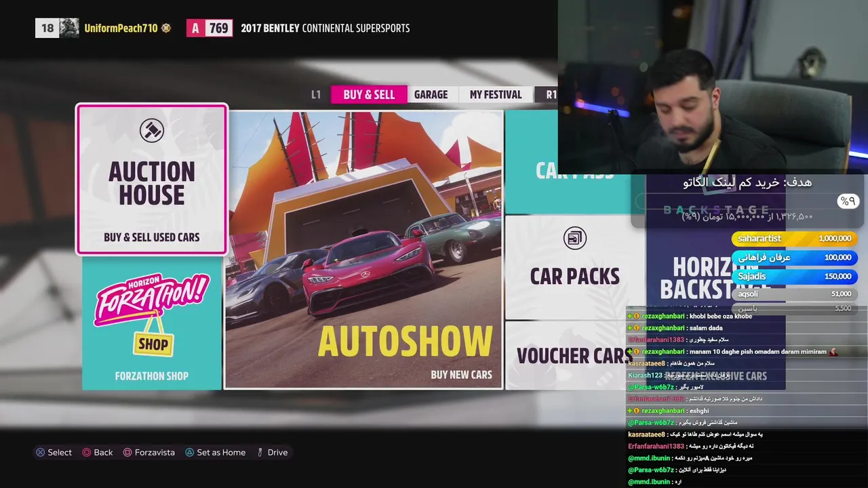Click the square Forzavista button prompt

pyautogui.click(x=149, y=452)
